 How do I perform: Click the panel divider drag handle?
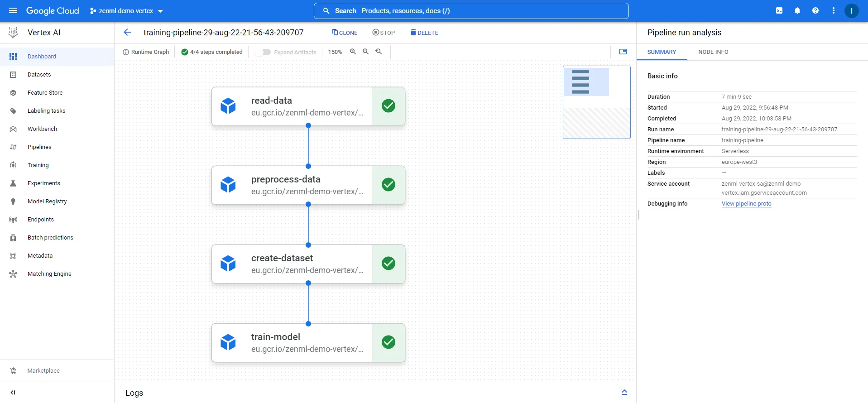click(x=638, y=215)
